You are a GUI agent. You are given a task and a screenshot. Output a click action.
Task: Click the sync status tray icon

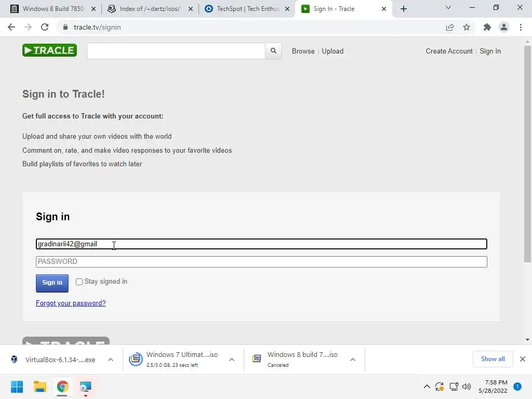(x=440, y=387)
